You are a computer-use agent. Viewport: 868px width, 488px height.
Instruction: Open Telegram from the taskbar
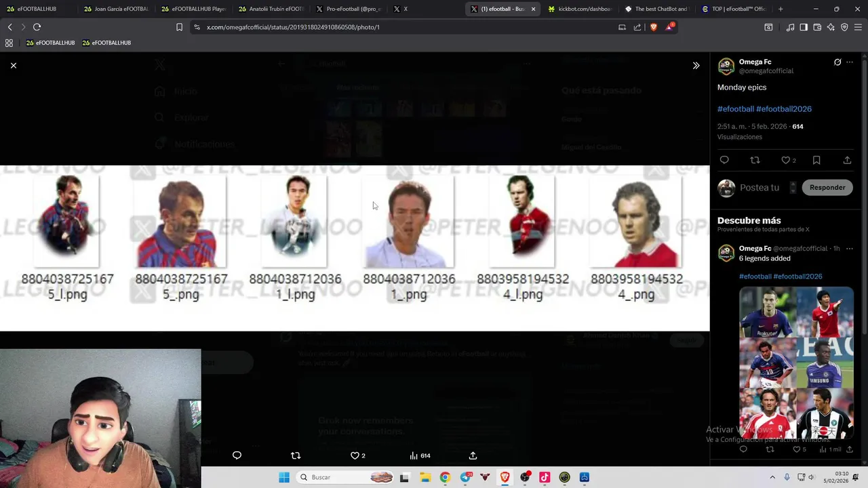point(465,477)
